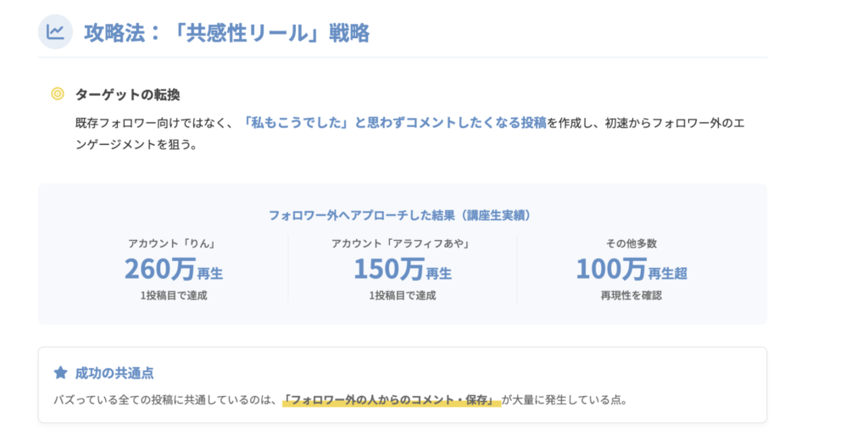Click the 100万再生超 figure

tap(631, 269)
